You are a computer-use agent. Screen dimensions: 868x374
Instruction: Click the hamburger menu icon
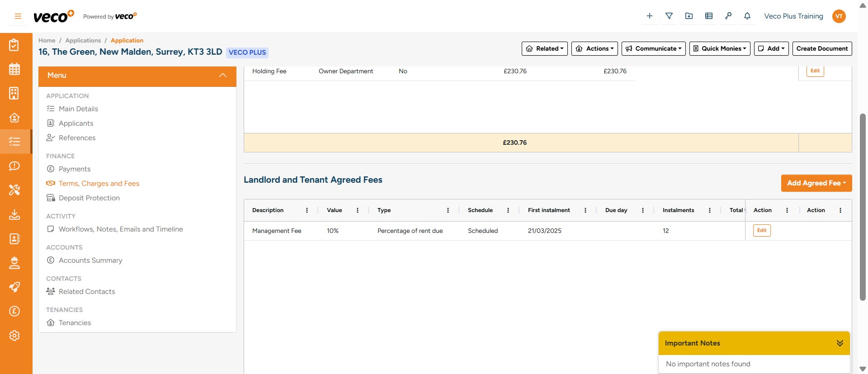pos(18,16)
